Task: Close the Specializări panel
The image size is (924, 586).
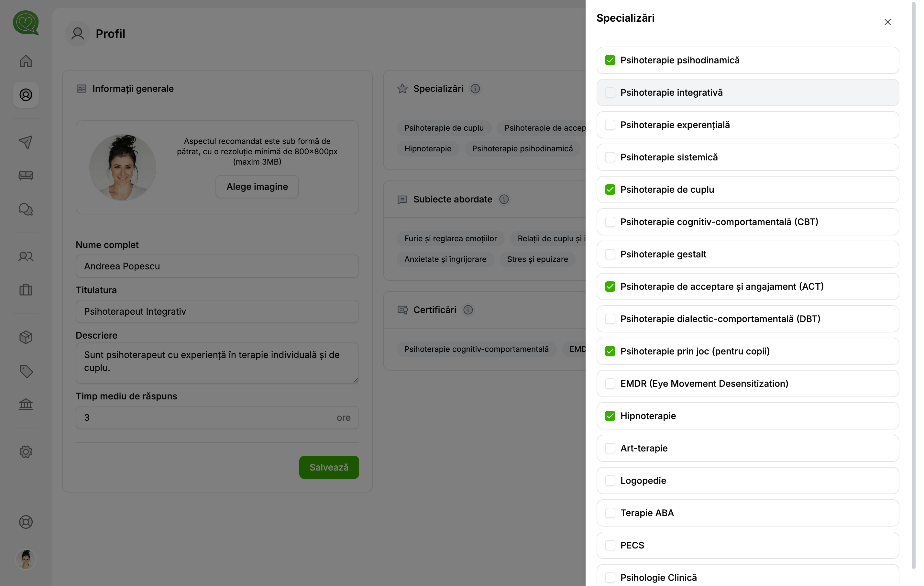Action: coord(887,22)
